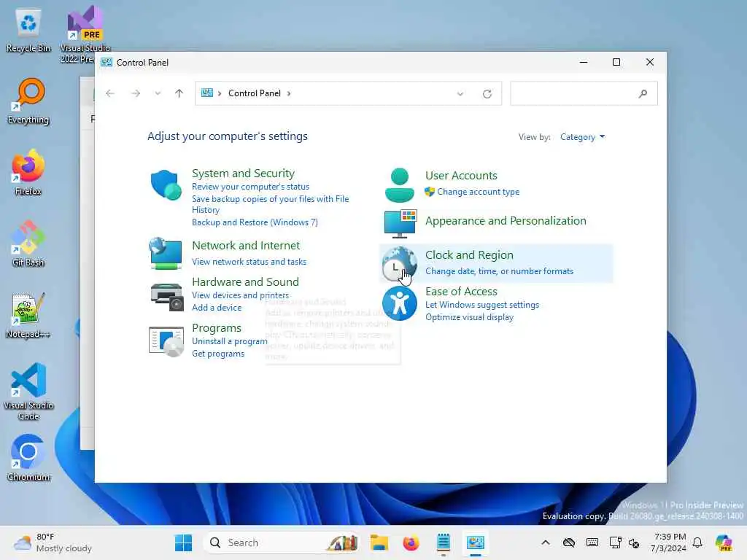Click the Programs heading
Viewport: 747px width, 560px height.
point(217,328)
